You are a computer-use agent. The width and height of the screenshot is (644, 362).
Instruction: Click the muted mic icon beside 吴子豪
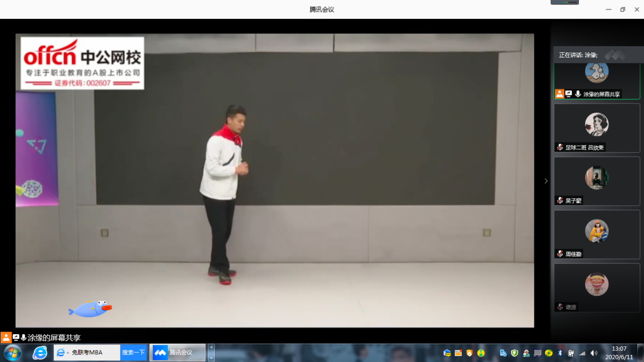tap(560, 201)
